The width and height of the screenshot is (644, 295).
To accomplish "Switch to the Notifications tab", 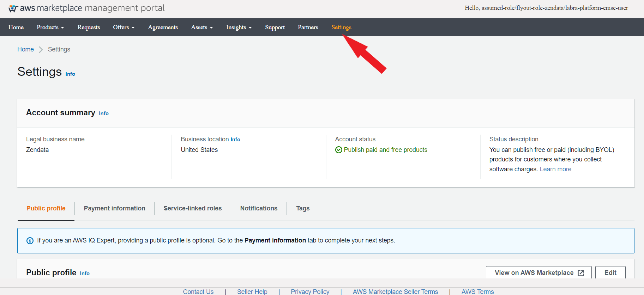I will click(x=259, y=208).
